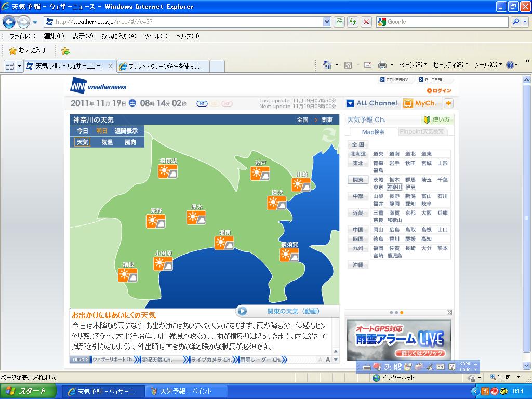Screen dimensions: 532x399
Task: Open the セーフティ(S) dropdown
Action: pos(450,64)
